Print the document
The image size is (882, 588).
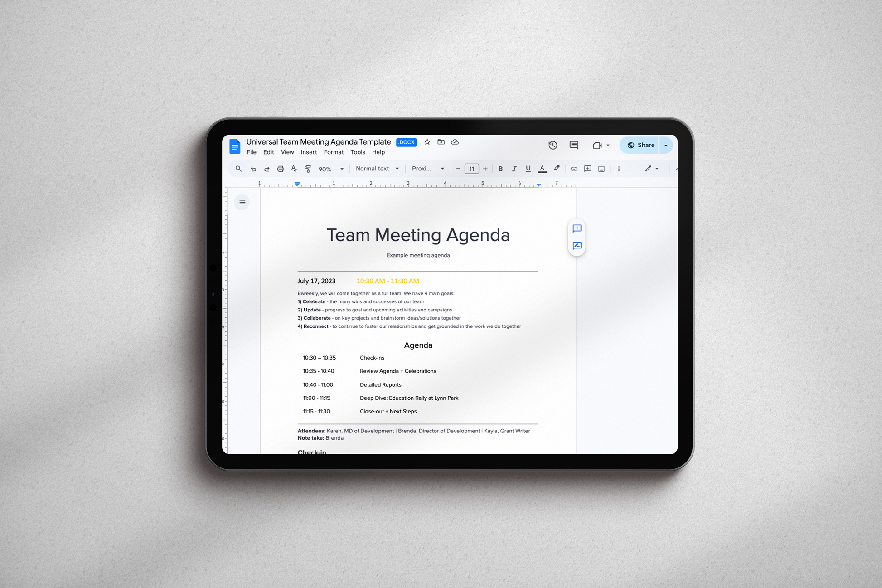pyautogui.click(x=281, y=169)
